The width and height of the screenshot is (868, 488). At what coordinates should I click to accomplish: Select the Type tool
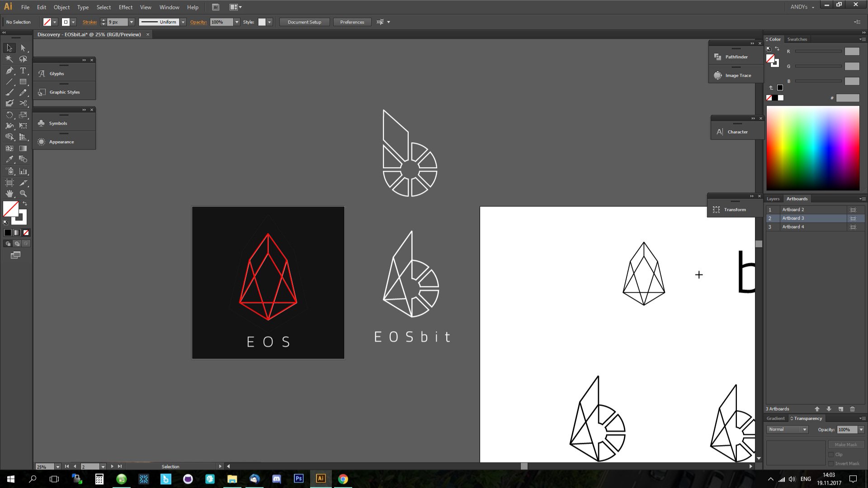click(x=23, y=70)
